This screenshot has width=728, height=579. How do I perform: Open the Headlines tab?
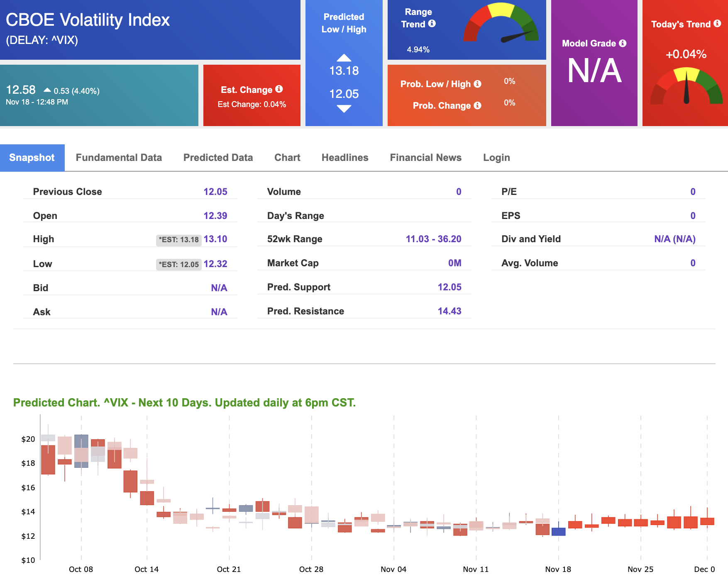[x=345, y=158]
